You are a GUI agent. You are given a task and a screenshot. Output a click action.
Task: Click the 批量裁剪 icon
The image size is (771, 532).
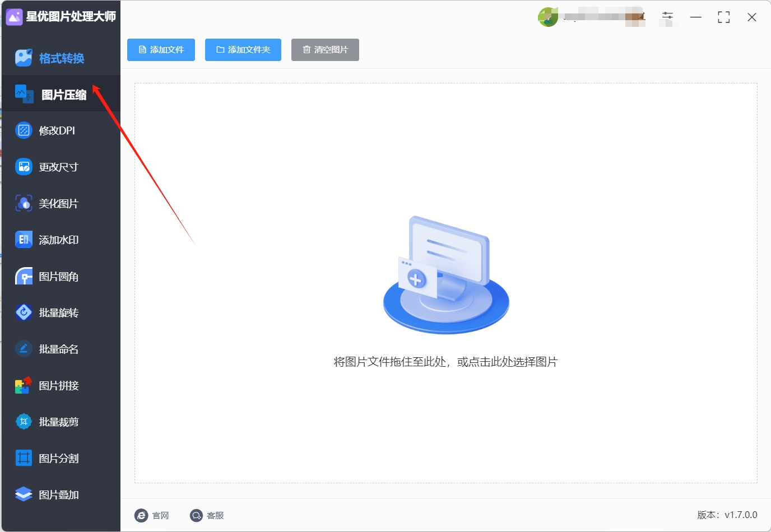tap(24, 422)
